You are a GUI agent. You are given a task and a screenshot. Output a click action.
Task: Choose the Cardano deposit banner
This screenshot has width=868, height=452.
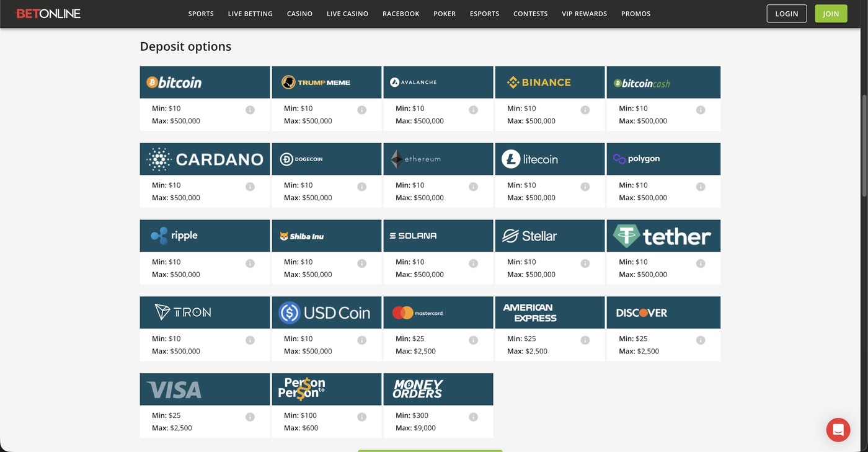(205, 159)
